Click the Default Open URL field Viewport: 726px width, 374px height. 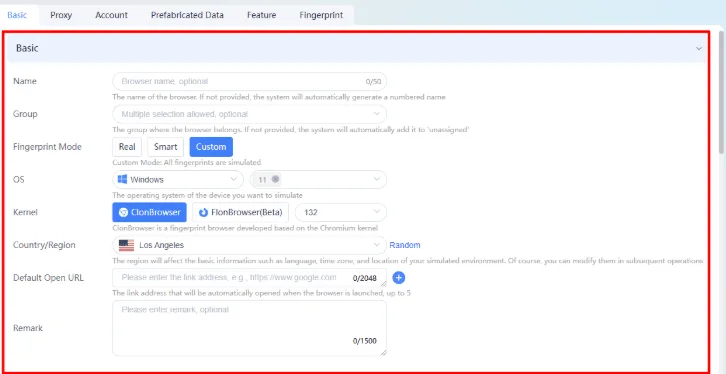(249, 278)
